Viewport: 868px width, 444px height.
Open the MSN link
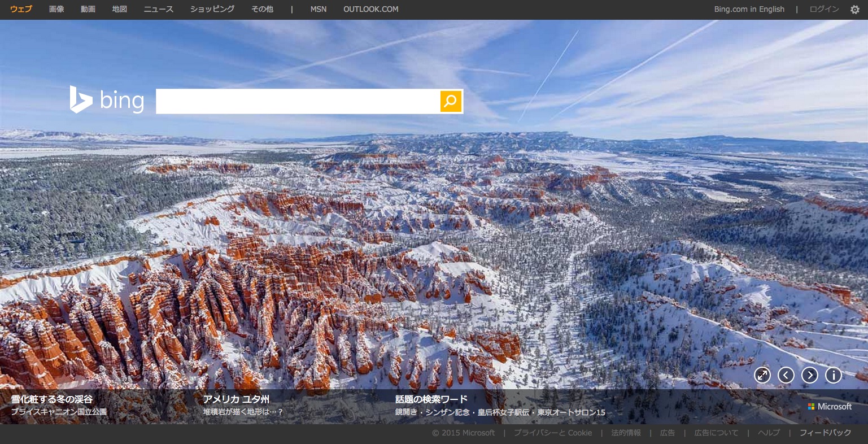tap(319, 9)
